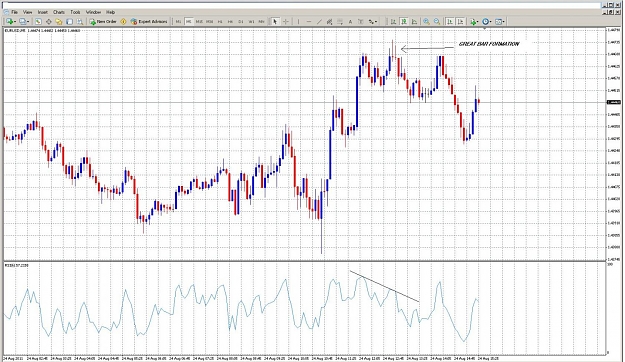
Task: Set timeframe to H4
Action: pos(230,22)
